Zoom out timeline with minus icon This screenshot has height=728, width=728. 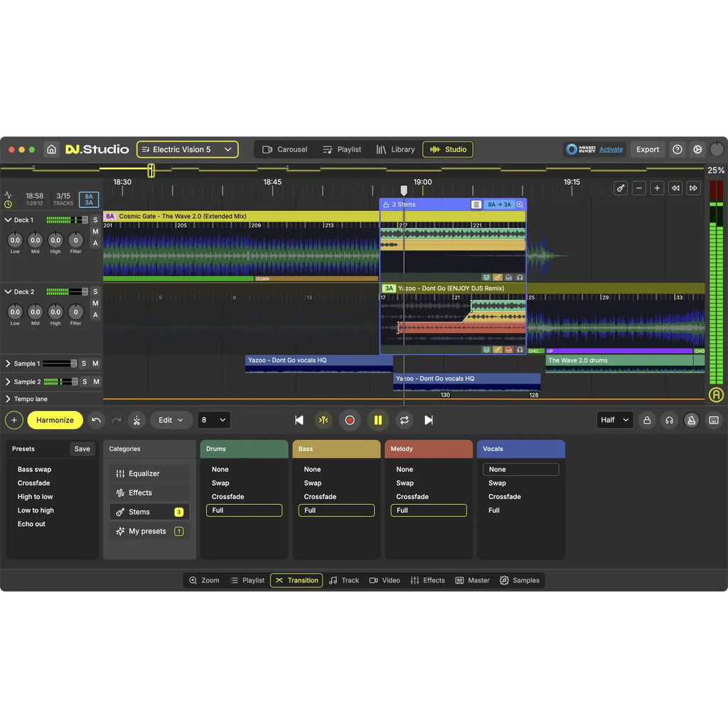tap(639, 188)
